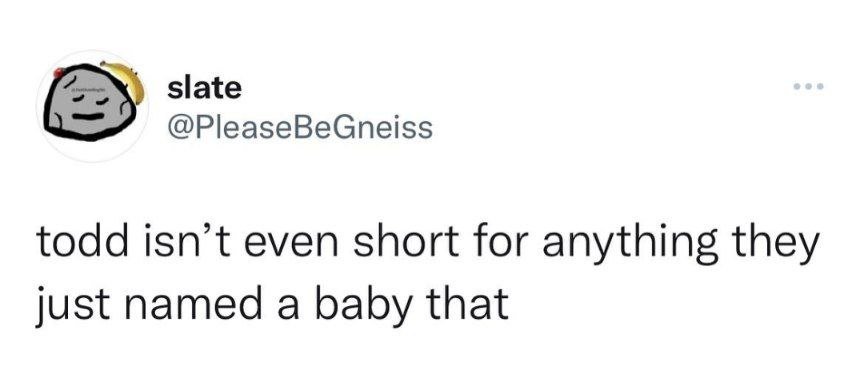Click the red ladybug on the avatar
The image size is (864, 375).
tap(59, 72)
